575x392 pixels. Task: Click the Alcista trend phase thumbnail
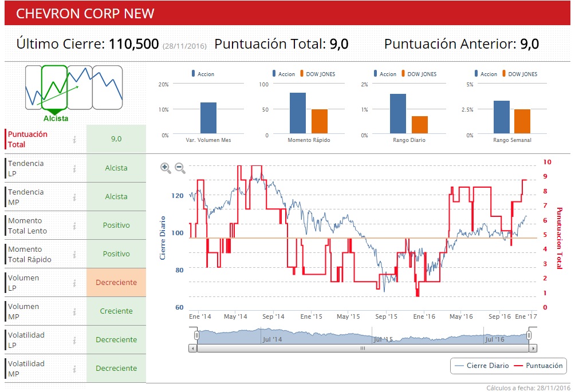[54, 88]
